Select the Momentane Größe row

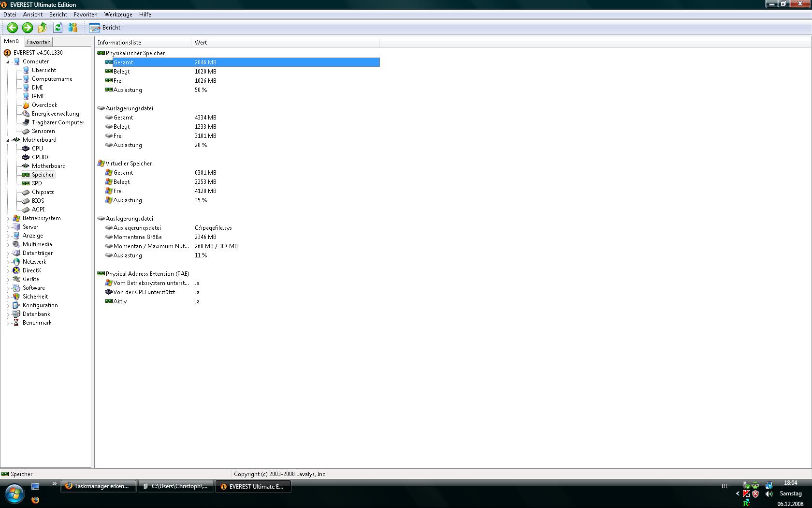pyautogui.click(x=242, y=237)
